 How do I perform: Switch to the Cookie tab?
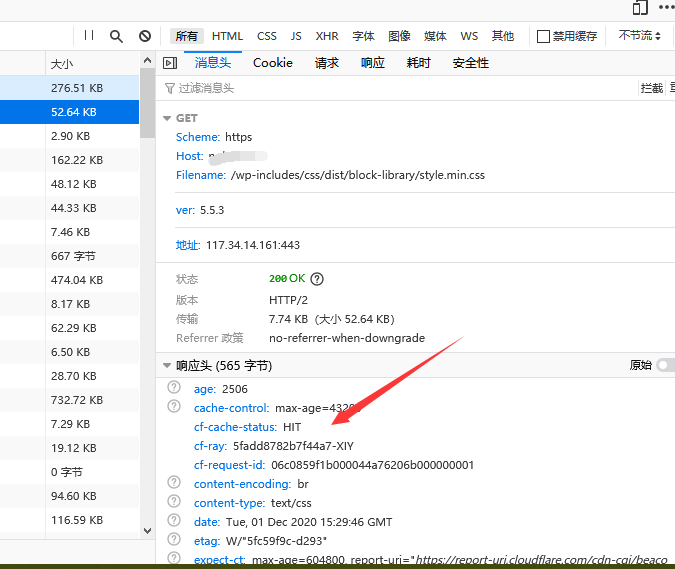coord(273,63)
